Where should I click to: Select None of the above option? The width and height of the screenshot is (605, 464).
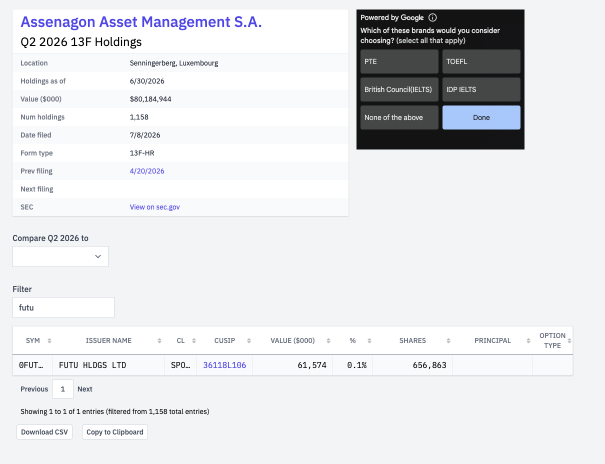[x=399, y=118]
